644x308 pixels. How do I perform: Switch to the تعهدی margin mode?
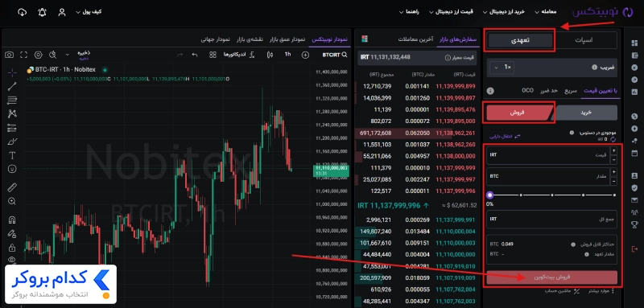click(x=520, y=40)
